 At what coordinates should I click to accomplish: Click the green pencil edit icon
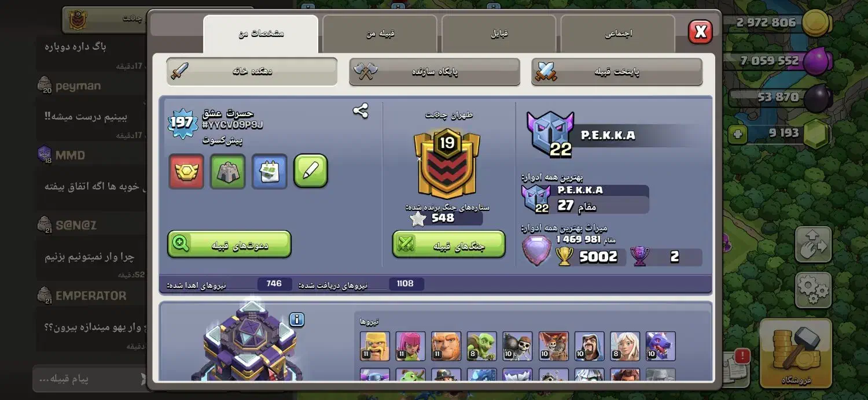point(311,171)
